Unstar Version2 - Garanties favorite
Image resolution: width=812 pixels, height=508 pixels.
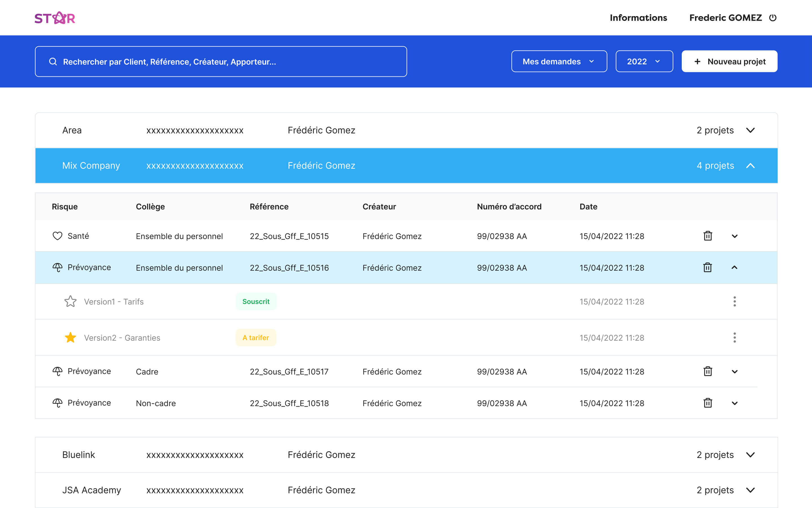coord(70,337)
